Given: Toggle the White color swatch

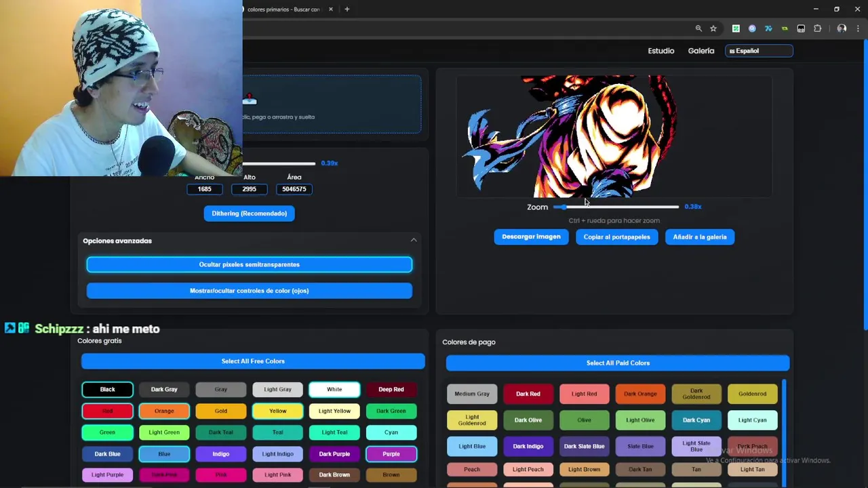Looking at the screenshot, I should click(334, 390).
